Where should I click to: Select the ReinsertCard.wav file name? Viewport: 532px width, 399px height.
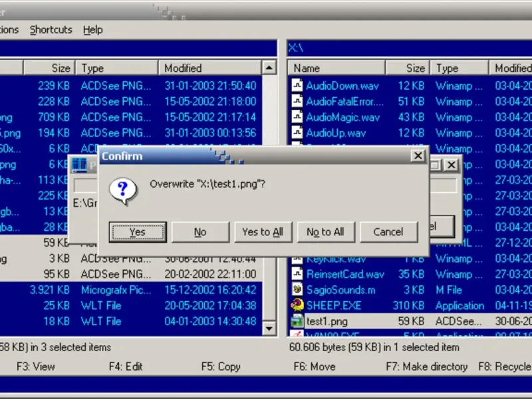(345, 274)
